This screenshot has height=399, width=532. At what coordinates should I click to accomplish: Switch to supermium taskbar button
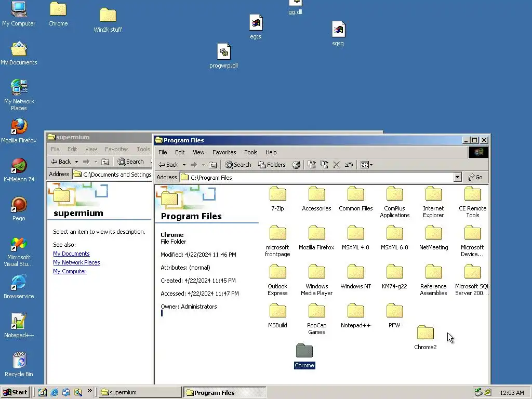pyautogui.click(x=140, y=392)
